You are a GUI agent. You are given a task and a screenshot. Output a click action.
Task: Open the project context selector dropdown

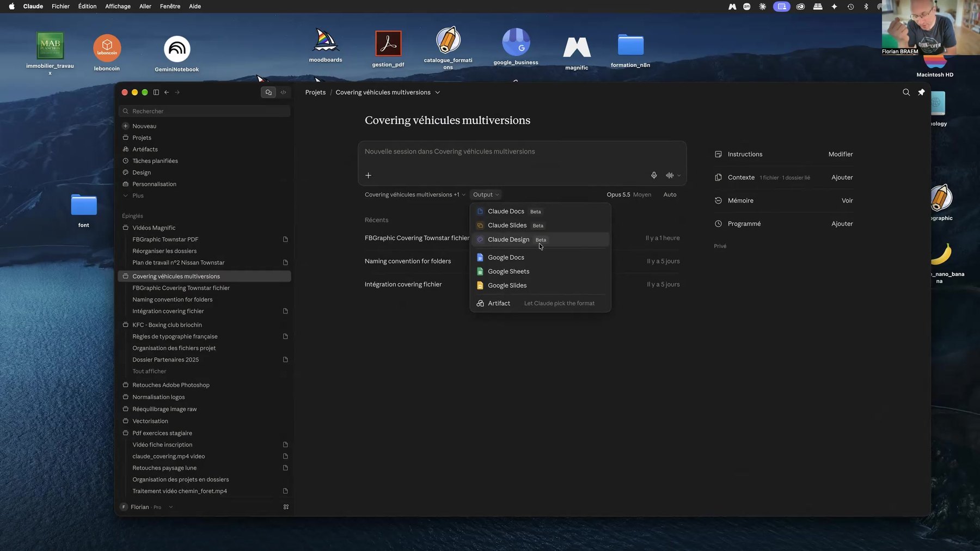pos(415,195)
